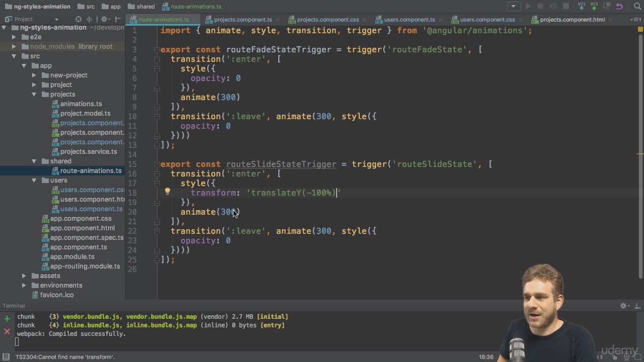Close terminal session red X icon

tap(7, 331)
